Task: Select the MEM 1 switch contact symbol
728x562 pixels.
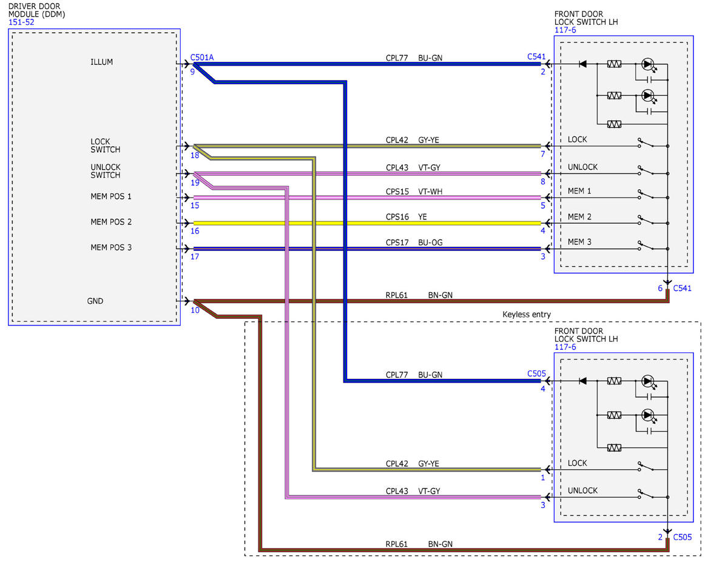Action: tap(646, 196)
